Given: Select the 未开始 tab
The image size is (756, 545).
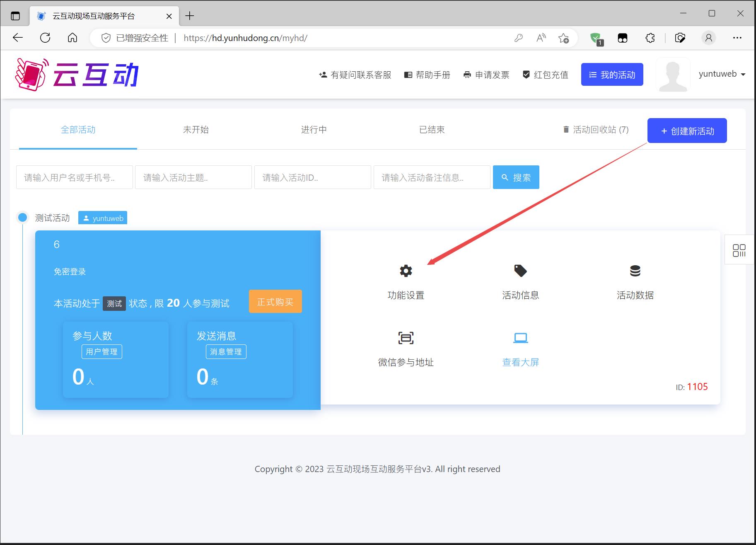Looking at the screenshot, I should pyautogui.click(x=196, y=130).
